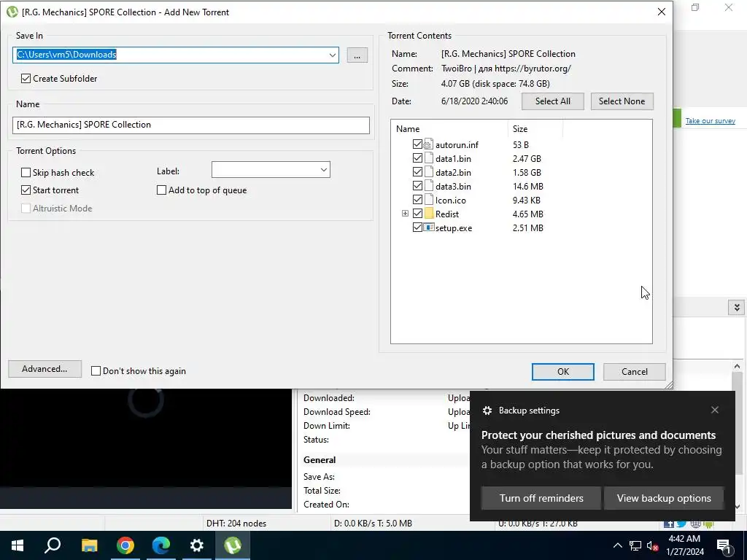Click DHT: 204 nodes status entry

[236, 524]
